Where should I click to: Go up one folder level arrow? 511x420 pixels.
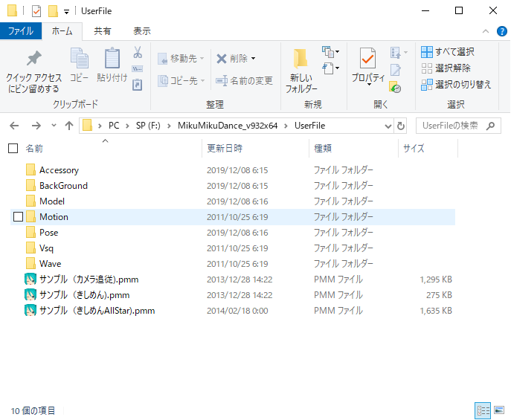69,126
